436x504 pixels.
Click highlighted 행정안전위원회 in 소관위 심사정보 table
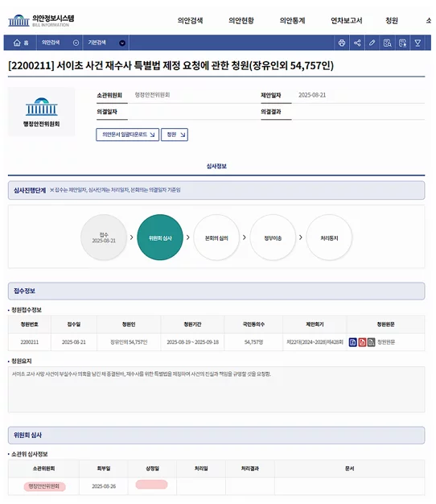44,486
